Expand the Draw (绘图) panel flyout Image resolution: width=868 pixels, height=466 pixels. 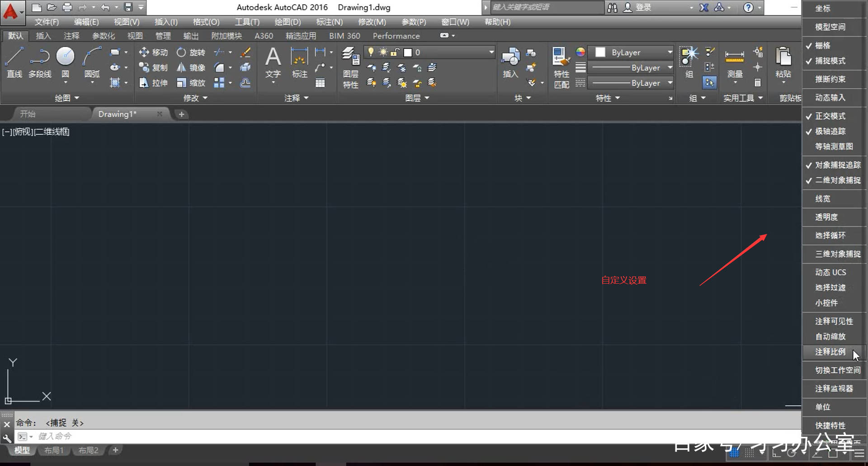click(67, 98)
